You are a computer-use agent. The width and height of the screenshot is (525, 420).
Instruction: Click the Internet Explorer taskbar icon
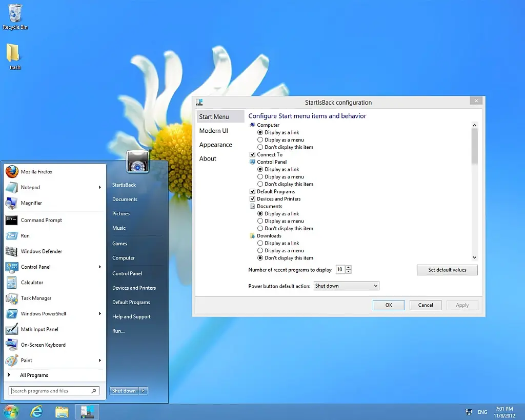coord(36,411)
